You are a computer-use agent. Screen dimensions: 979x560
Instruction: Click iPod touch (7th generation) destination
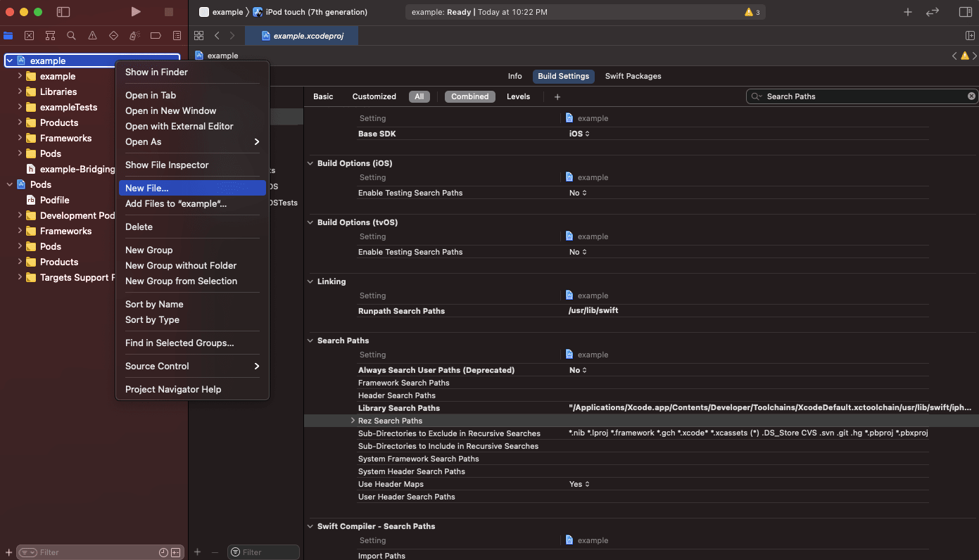click(310, 12)
